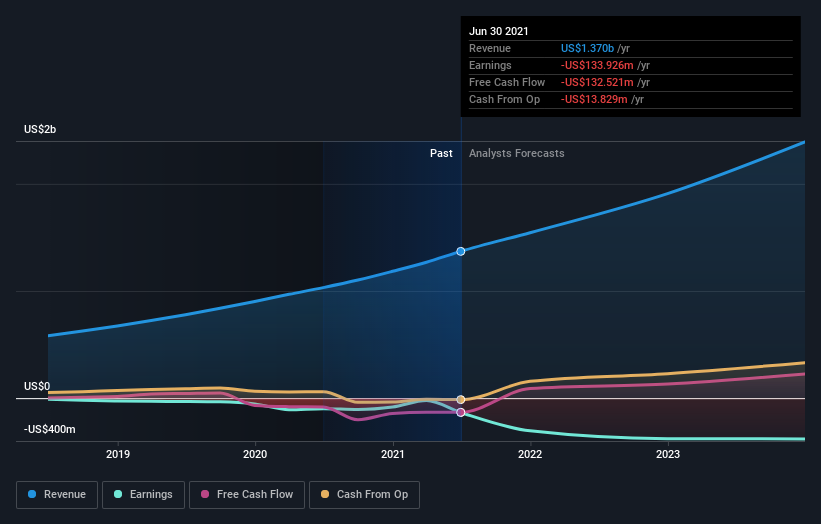Click the teal Earnings legend dot
This screenshot has height=524, width=821.
[x=118, y=494]
